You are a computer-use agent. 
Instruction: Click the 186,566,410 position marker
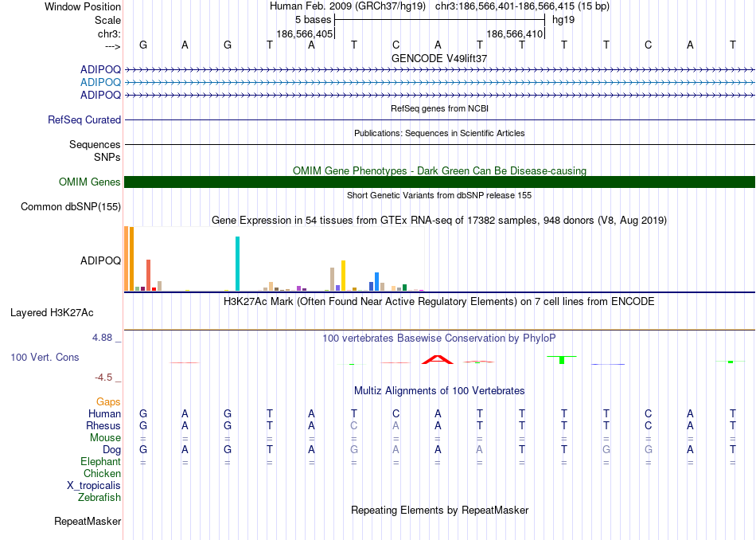pos(514,33)
